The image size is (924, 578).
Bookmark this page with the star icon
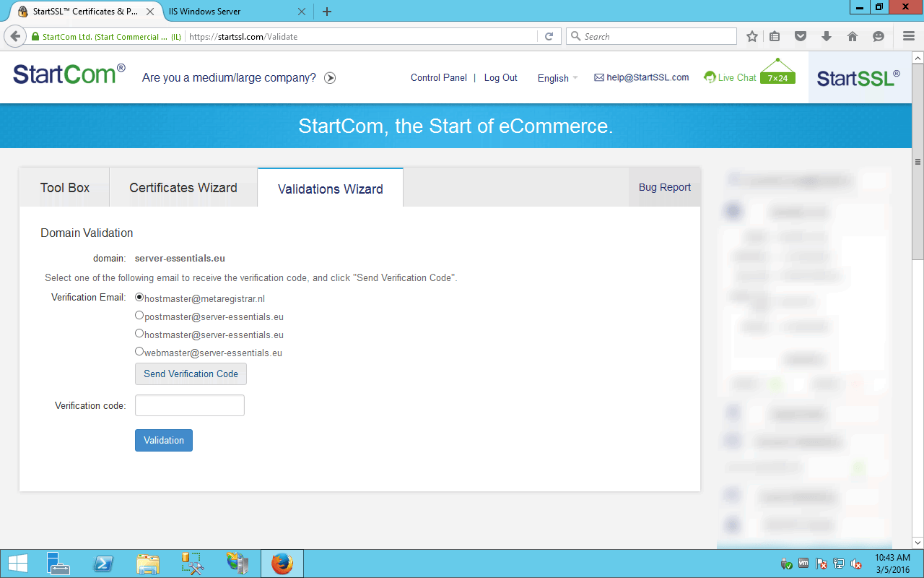pyautogui.click(x=752, y=36)
